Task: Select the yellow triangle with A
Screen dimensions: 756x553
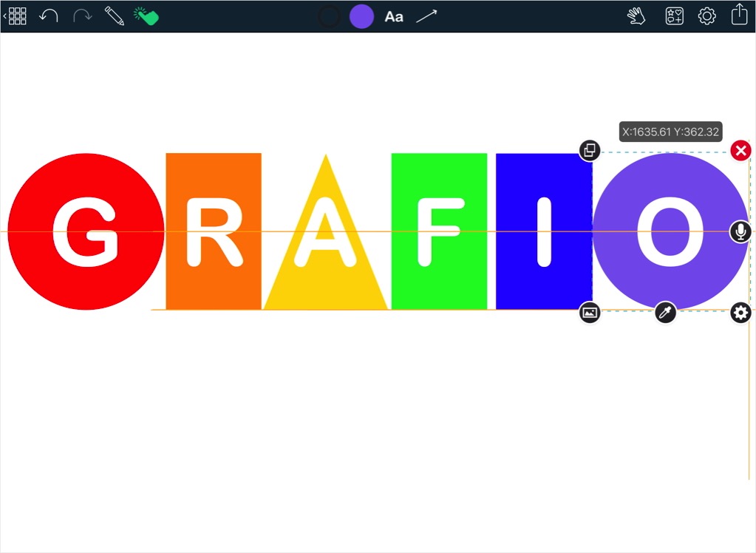Action: 326,231
